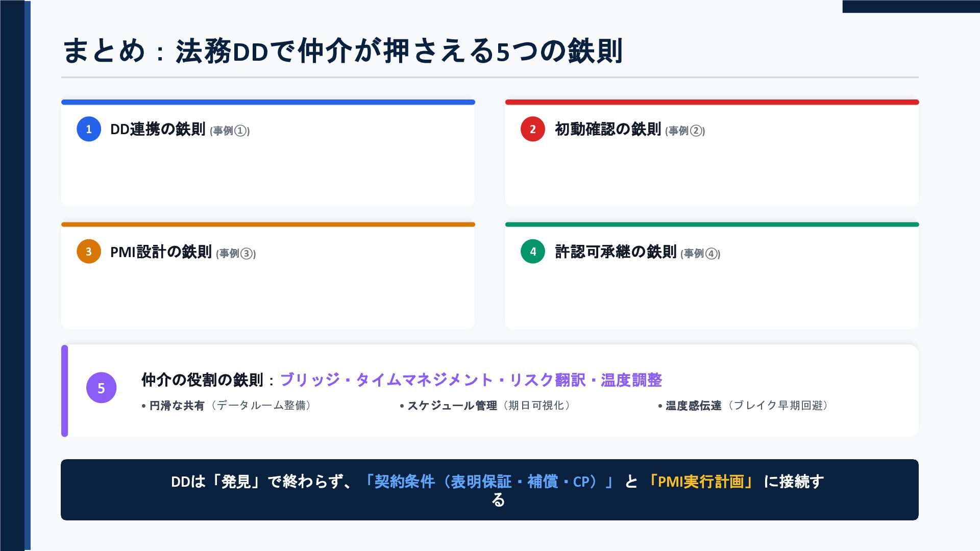The width and height of the screenshot is (980, 551).
Task: Click the dark navy bar at top right
Action: 911,6
